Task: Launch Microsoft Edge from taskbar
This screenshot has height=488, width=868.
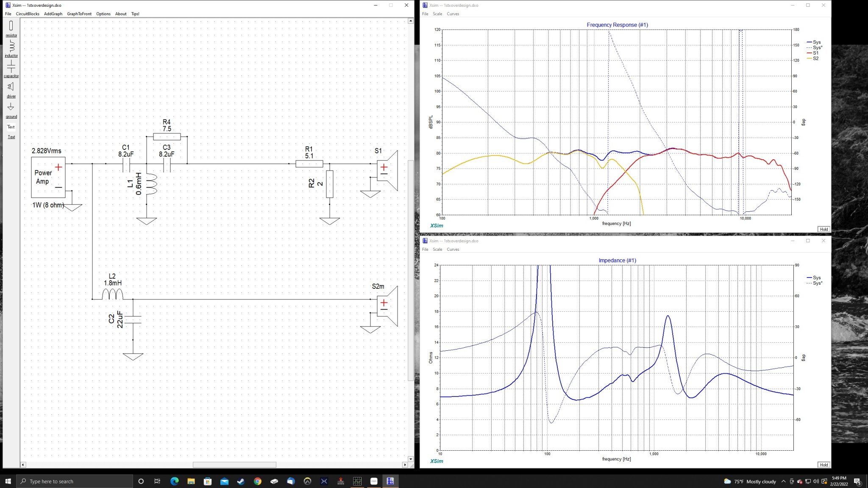Action: [x=174, y=481]
